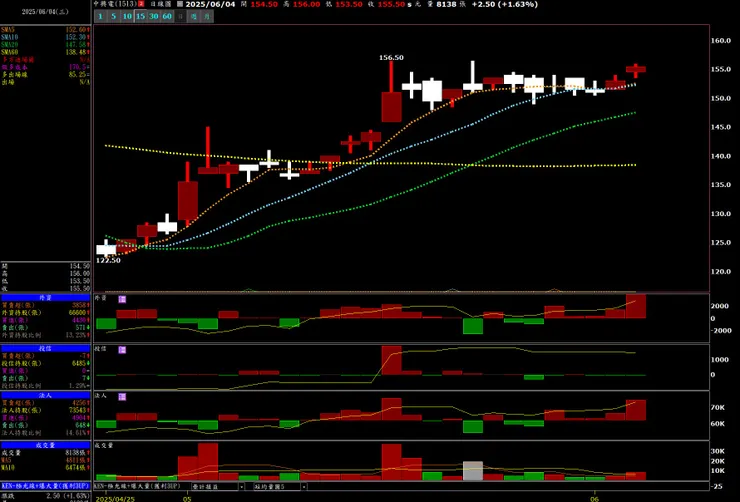Image resolution: width=740 pixels, height=502 pixels.
Task: Switch to daily (日) chart timeframe
Action: coord(180,17)
